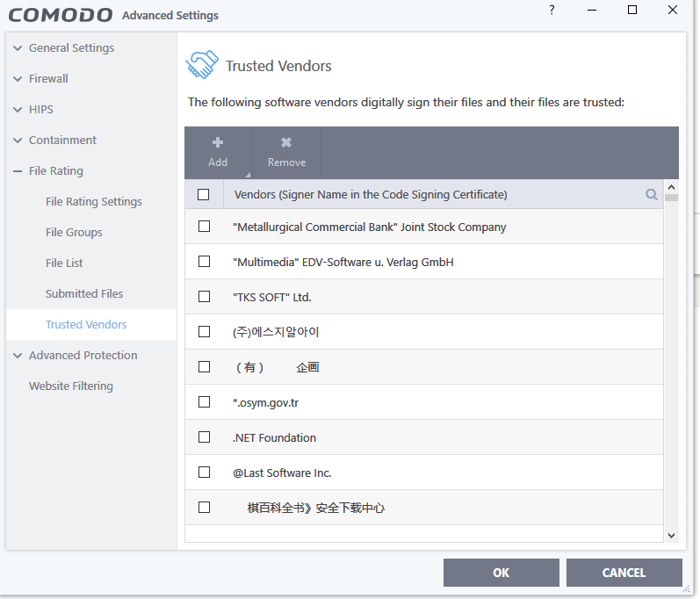Click the Remove vendor cross icon
The width and height of the screenshot is (700, 599).
click(x=286, y=142)
